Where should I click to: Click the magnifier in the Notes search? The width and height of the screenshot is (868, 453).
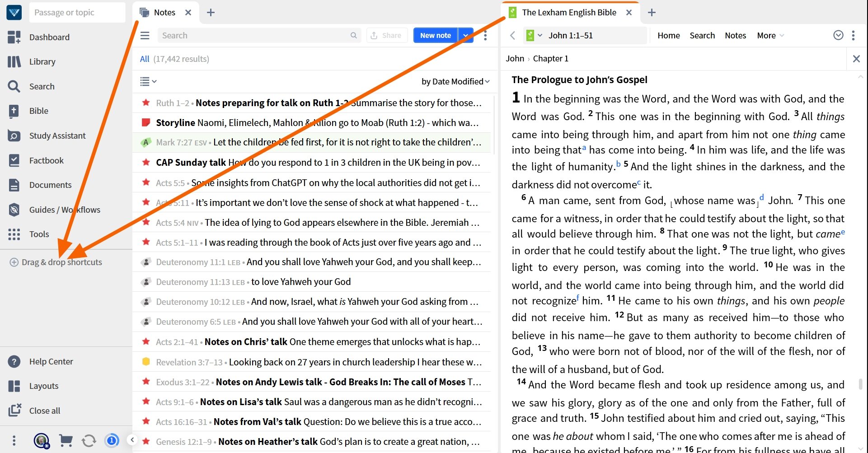coord(354,35)
